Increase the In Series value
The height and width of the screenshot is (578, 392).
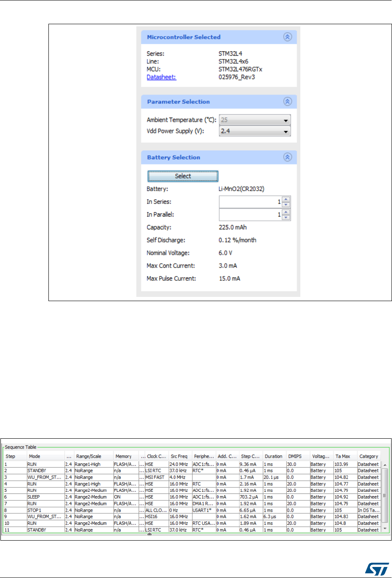click(x=286, y=199)
